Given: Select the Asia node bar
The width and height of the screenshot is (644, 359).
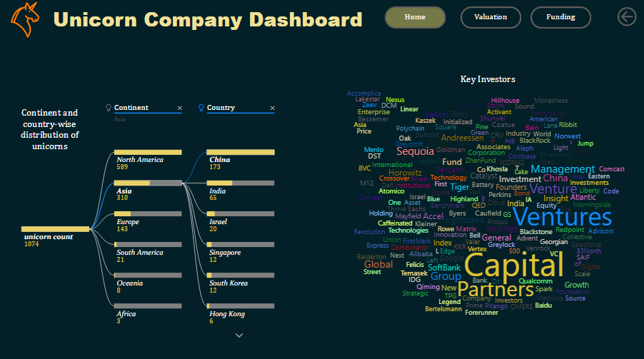Looking at the screenshot, I should point(148,183).
